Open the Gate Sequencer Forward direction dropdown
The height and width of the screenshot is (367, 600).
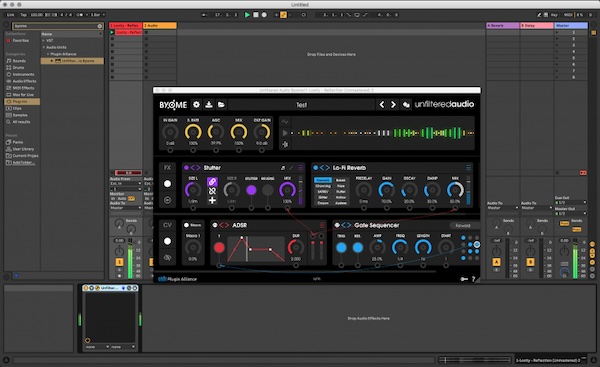[x=464, y=225]
